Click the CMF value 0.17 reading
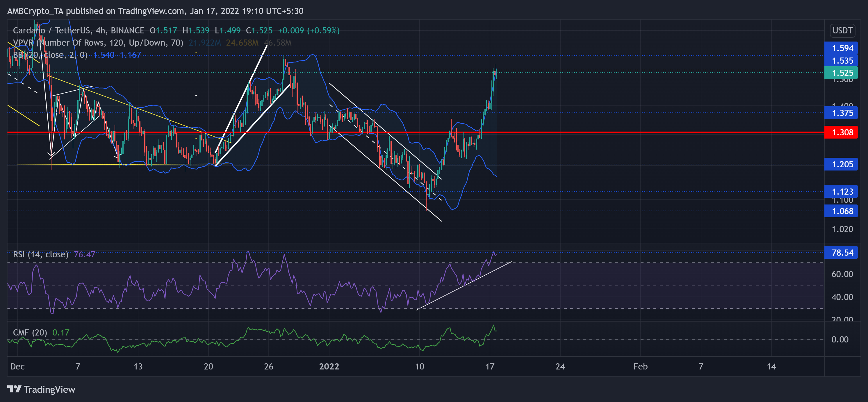This screenshot has height=402, width=868. [61, 333]
